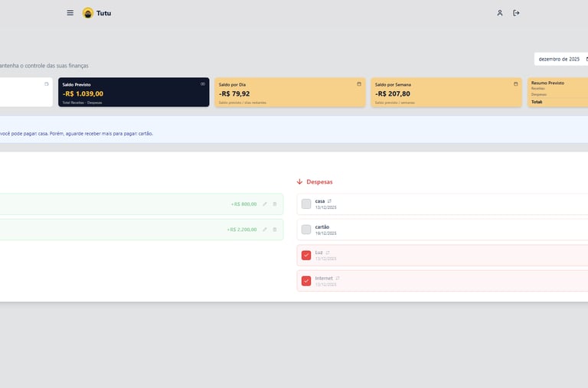
Task: Click the calendar icon on Saldo por Dia
Action: click(x=359, y=84)
